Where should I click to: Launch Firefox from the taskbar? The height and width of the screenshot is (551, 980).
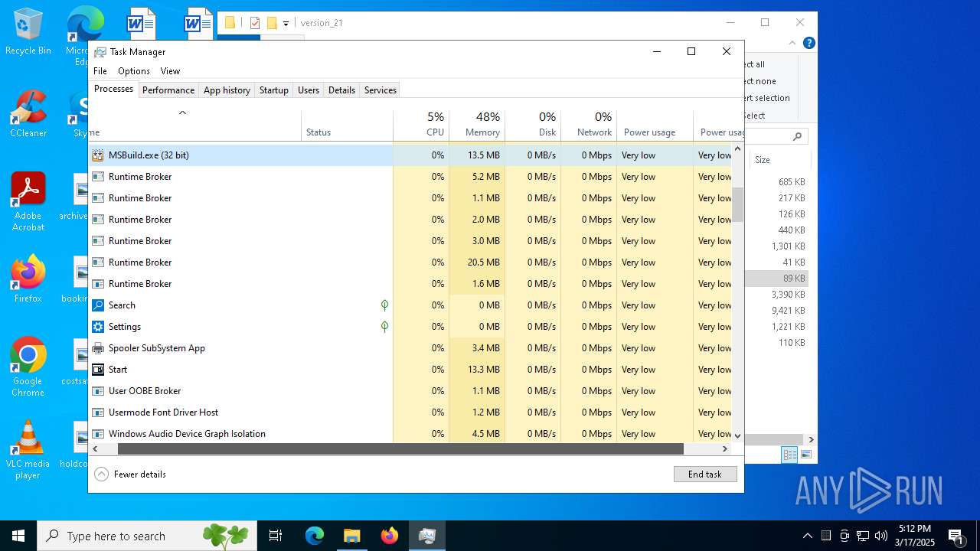pos(390,536)
